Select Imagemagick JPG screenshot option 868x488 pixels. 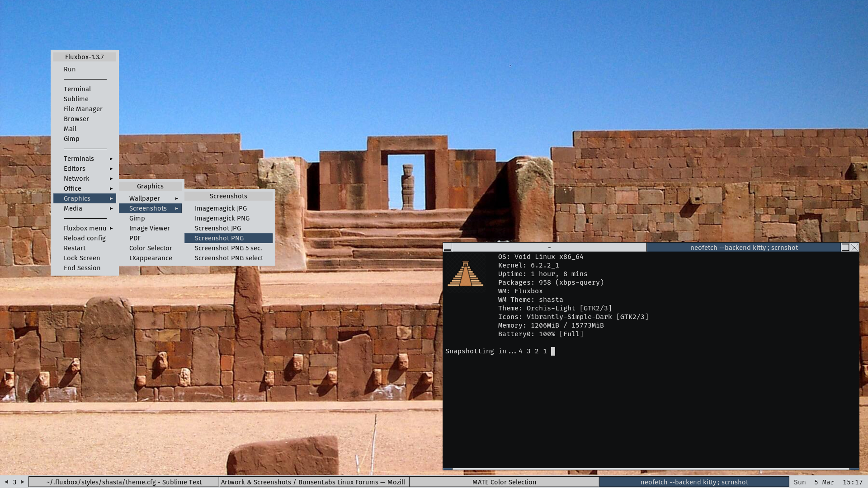(228, 208)
